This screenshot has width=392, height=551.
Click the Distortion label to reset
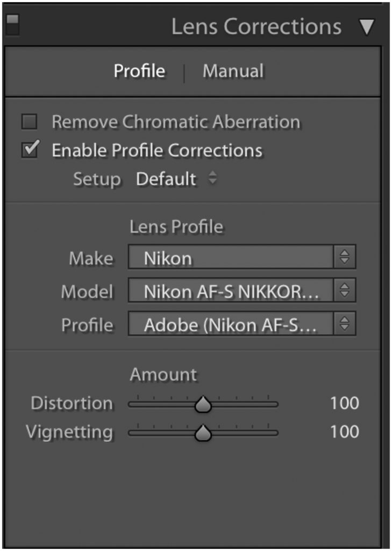(72, 404)
